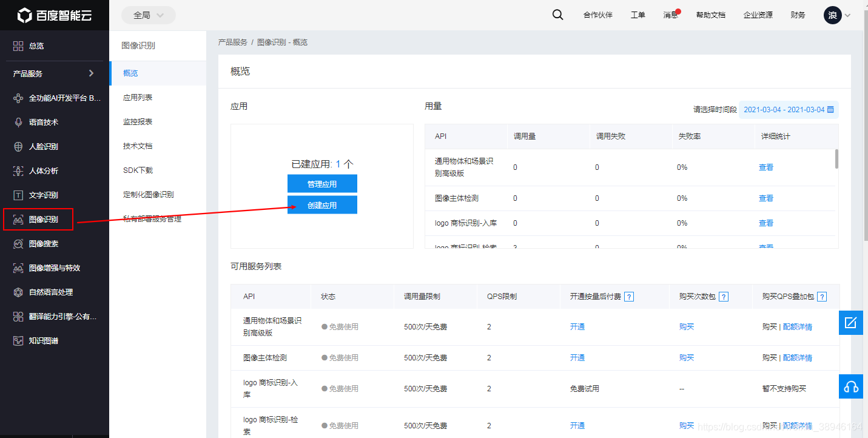This screenshot has height=438, width=868.
Task: Click 查看 for logo 商标识别-入库 usage
Action: point(766,223)
